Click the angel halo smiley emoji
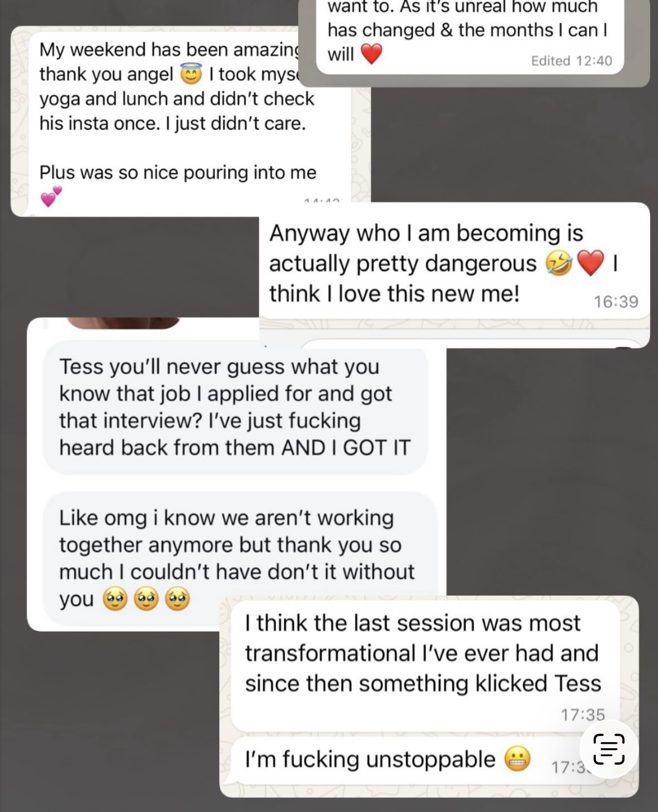 (190, 74)
